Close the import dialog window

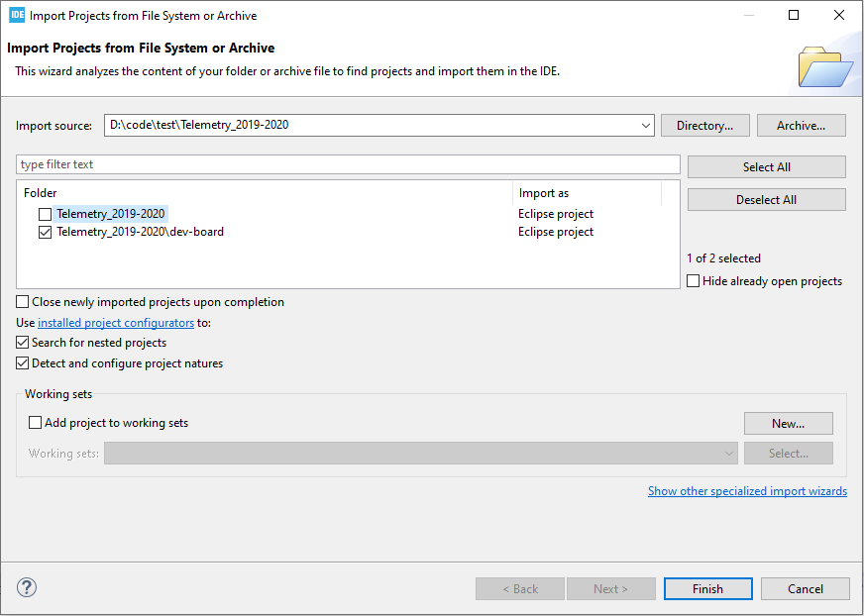pos(838,15)
